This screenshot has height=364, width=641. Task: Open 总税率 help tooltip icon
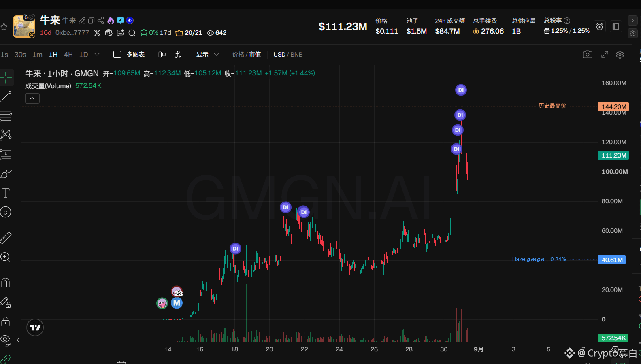pos(567,21)
